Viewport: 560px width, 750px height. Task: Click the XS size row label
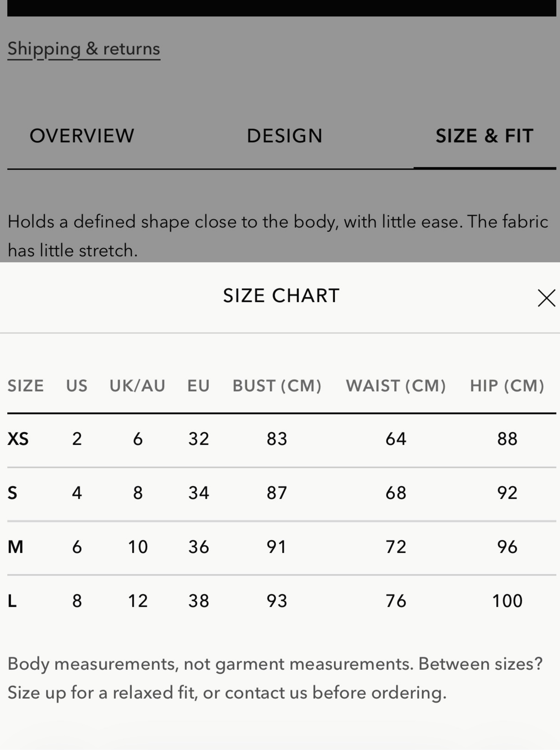coord(18,439)
